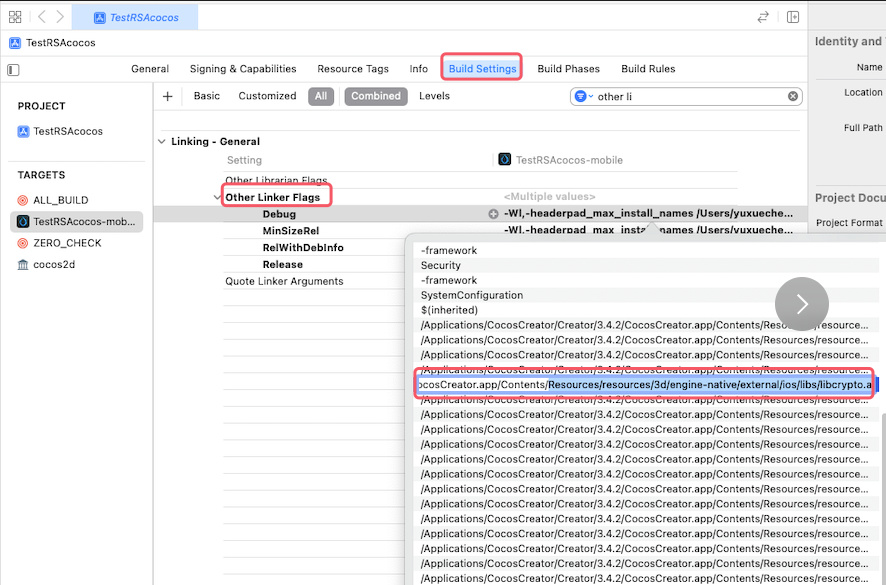Select the cocos2d target
This screenshot has height=585, width=886.
tap(54, 265)
